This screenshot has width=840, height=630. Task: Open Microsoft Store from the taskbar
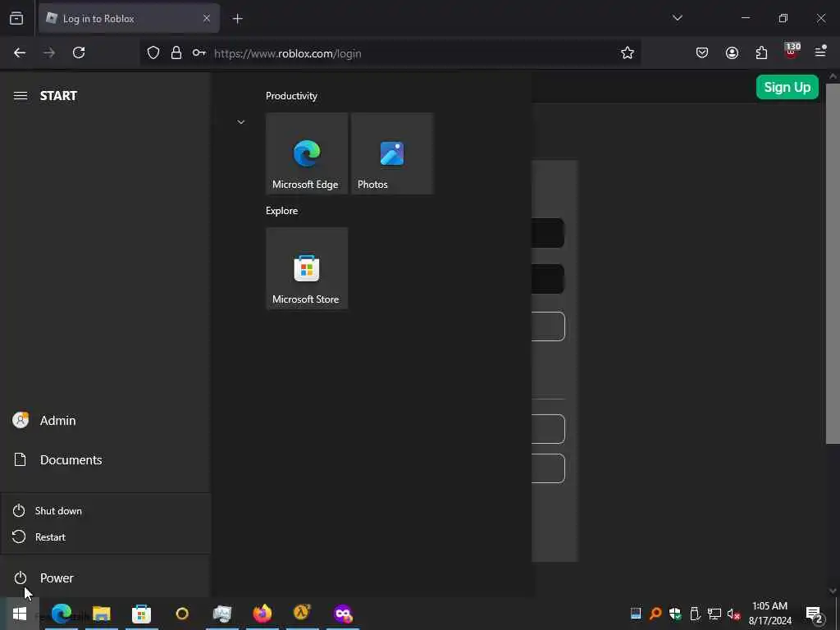pos(141,614)
